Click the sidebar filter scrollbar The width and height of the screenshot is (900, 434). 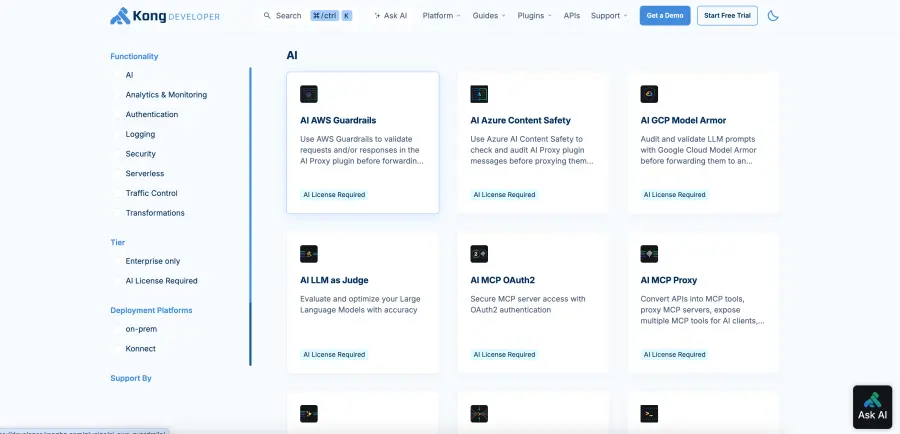pos(250,216)
